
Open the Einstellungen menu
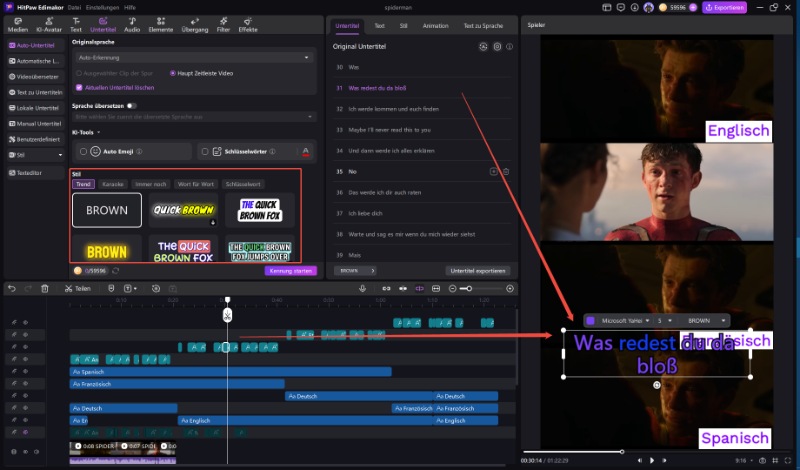click(103, 7)
